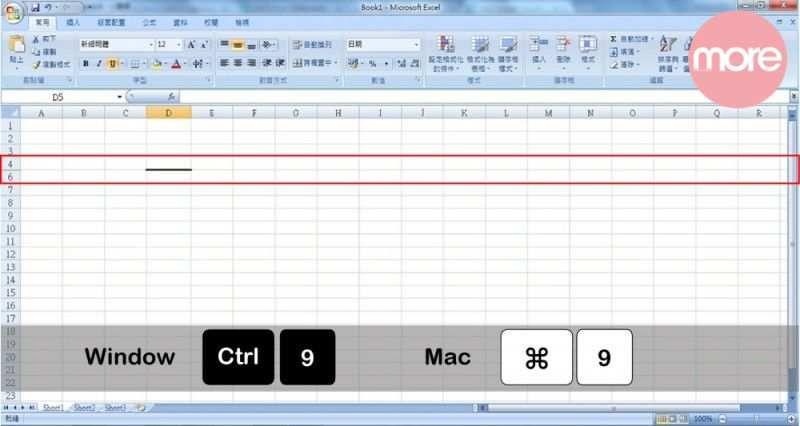Click the Undo arrow in Quick Access toolbar
The height and width of the screenshot is (426, 800).
tap(48, 8)
